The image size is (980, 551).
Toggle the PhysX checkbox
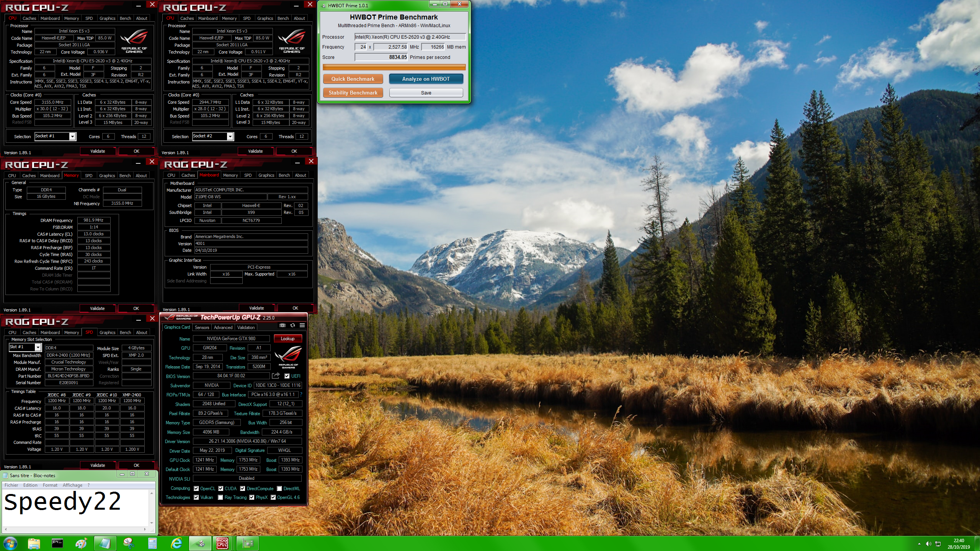click(x=252, y=497)
